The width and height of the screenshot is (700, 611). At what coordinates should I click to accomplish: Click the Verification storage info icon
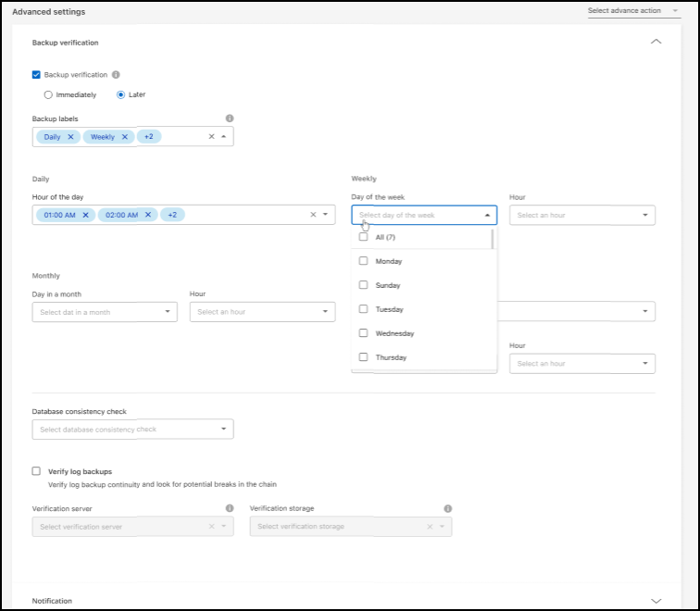tap(448, 508)
